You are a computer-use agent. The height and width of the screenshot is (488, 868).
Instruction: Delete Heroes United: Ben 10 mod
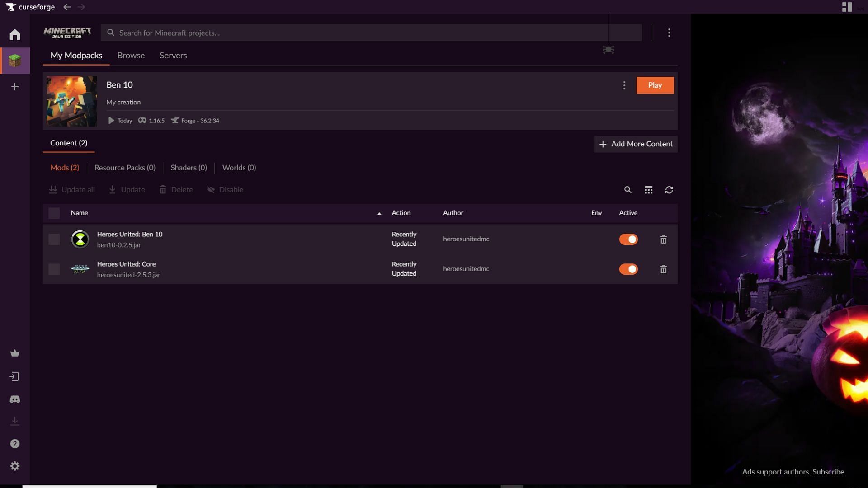(x=663, y=239)
